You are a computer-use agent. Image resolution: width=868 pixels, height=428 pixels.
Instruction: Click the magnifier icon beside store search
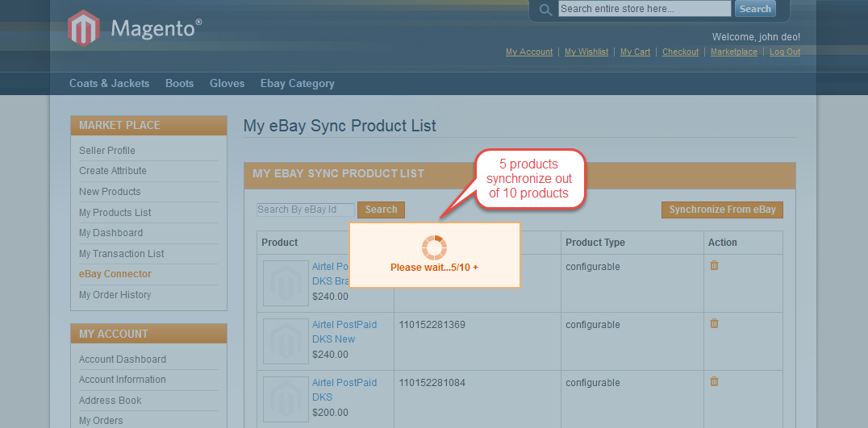click(546, 10)
